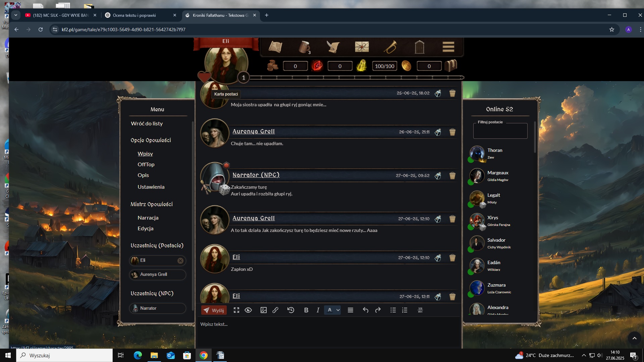The width and height of the screenshot is (644, 362).
Task: Click Wpisz tekst message area
Action: [328, 332]
